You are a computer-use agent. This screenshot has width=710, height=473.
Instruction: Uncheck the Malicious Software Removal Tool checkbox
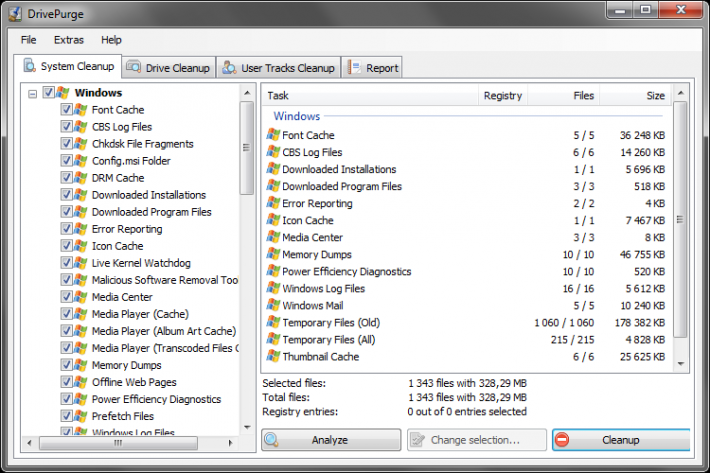pyautogui.click(x=67, y=280)
